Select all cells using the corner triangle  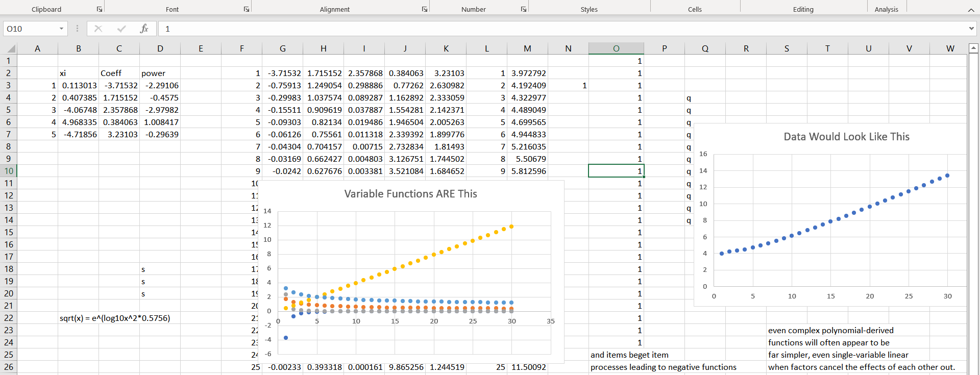point(10,48)
